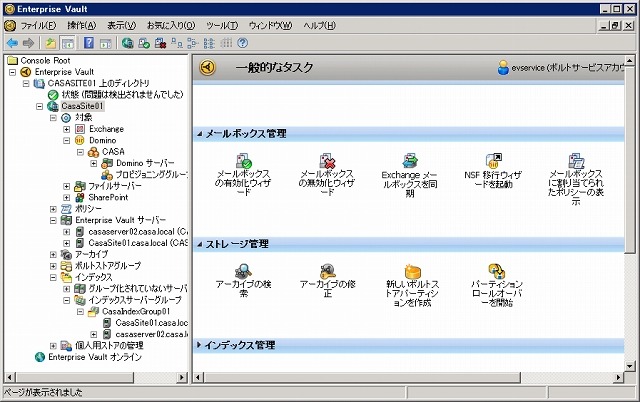Screen dimensions: 640x402
Task: Click the Help question mark toolbar icon
Action: 243,43
